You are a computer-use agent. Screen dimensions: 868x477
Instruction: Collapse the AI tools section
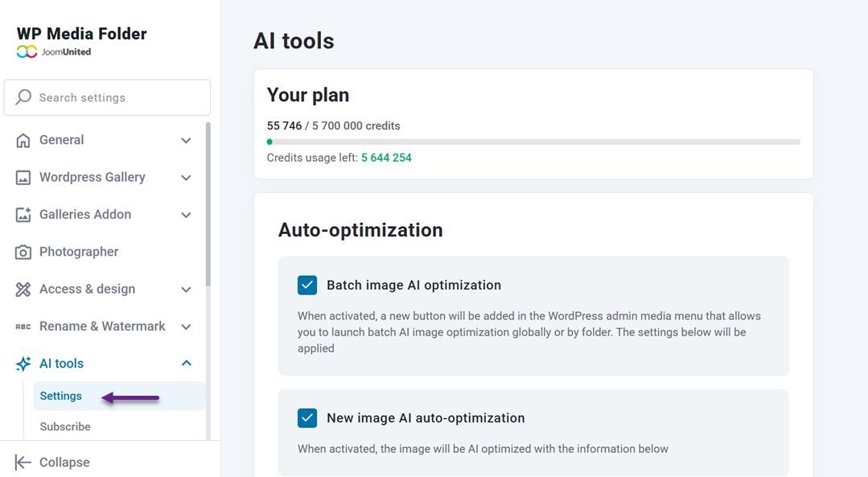[x=186, y=363]
